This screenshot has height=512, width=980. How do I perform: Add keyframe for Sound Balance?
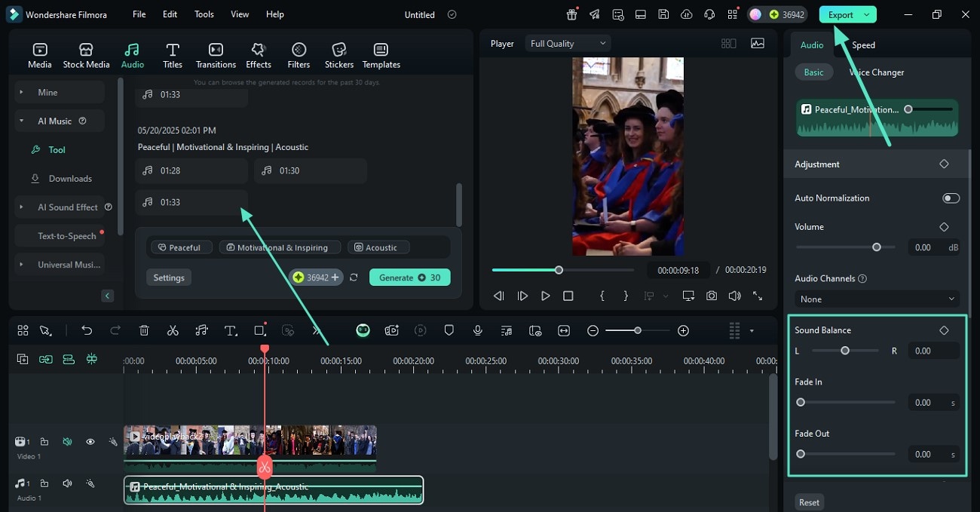pos(944,330)
